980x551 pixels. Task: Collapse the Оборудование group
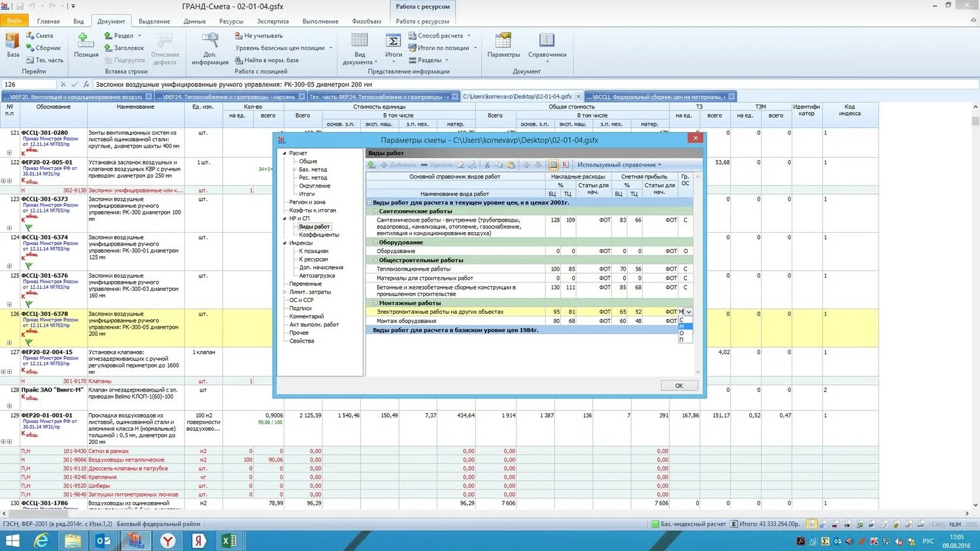click(375, 242)
